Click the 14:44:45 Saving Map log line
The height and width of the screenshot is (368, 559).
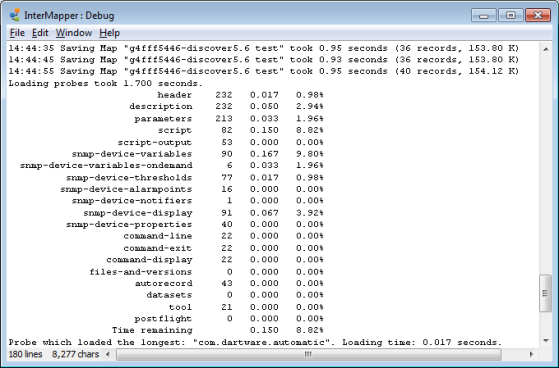pos(263,60)
